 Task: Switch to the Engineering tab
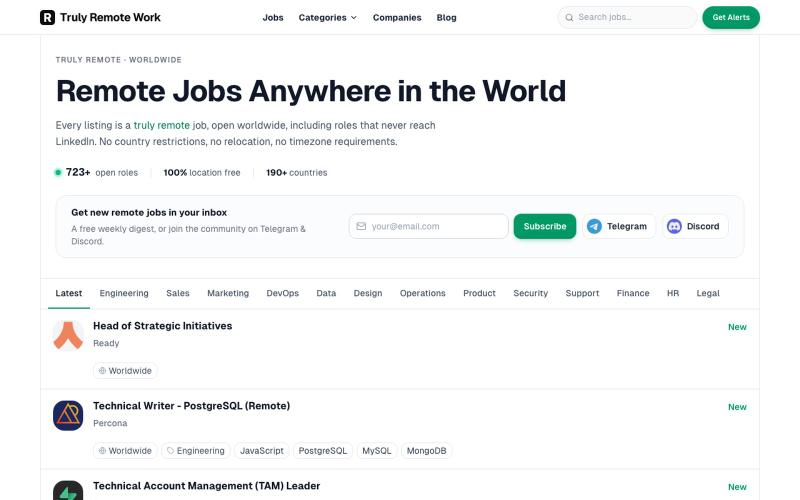(124, 293)
